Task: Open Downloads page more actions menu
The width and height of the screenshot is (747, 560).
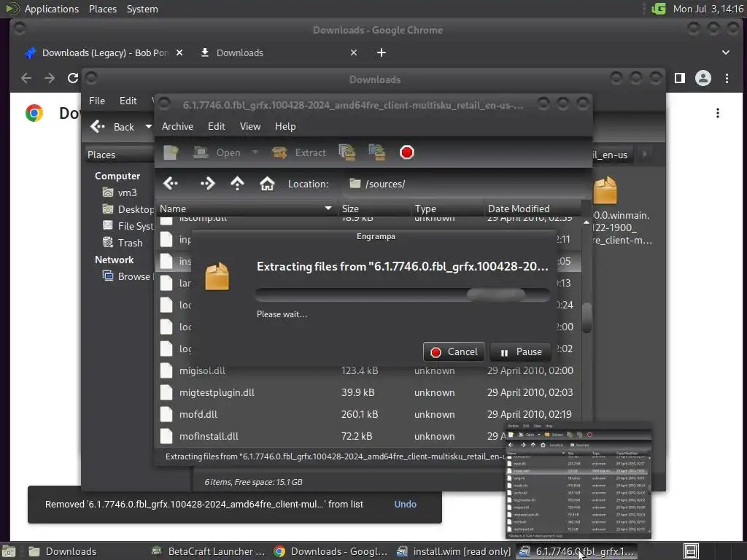Action: pyautogui.click(x=718, y=113)
